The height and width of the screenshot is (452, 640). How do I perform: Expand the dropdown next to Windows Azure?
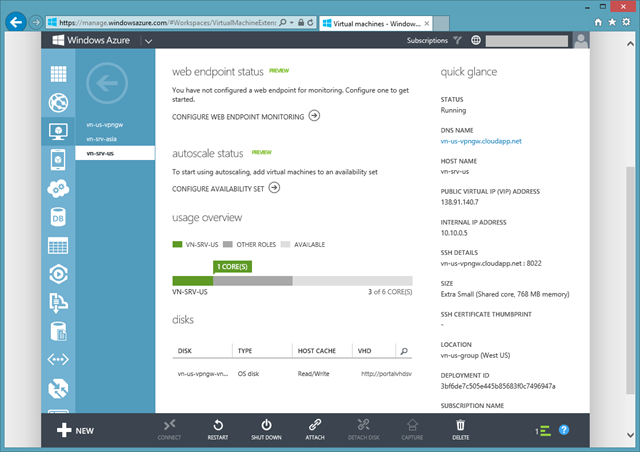(x=149, y=41)
